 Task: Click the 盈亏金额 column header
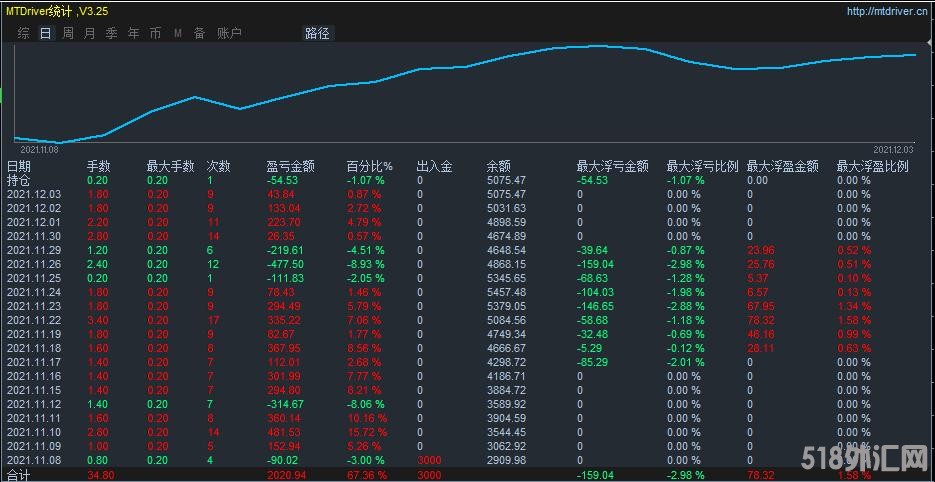pyautogui.click(x=290, y=166)
